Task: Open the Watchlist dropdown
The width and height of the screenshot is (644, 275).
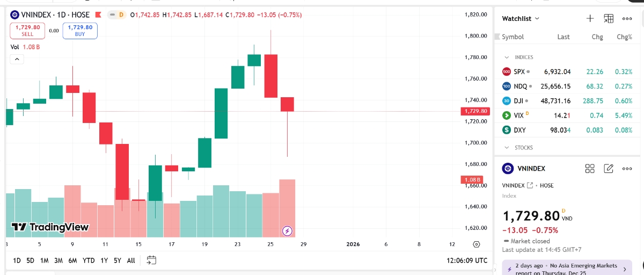Action: (x=521, y=19)
